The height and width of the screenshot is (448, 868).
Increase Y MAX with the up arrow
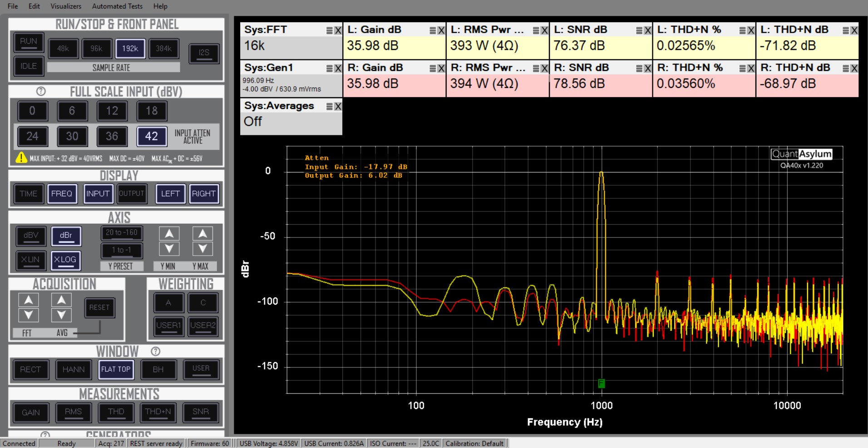pyautogui.click(x=202, y=233)
